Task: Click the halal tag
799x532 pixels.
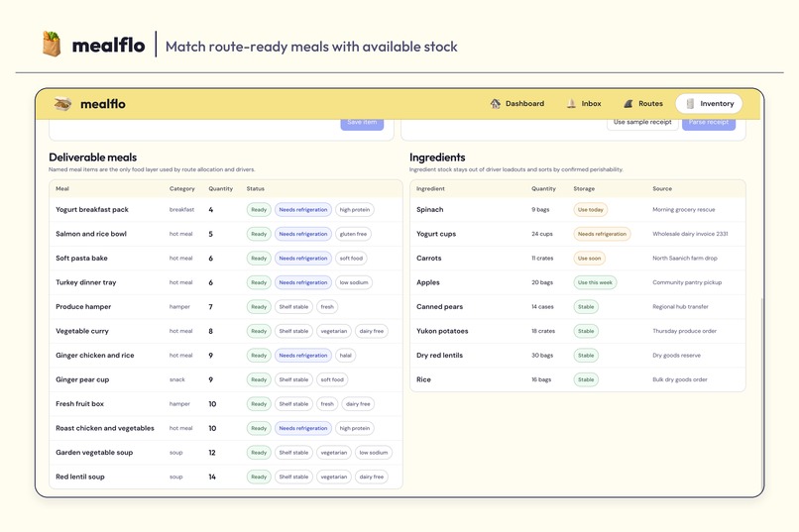Action: (x=346, y=356)
